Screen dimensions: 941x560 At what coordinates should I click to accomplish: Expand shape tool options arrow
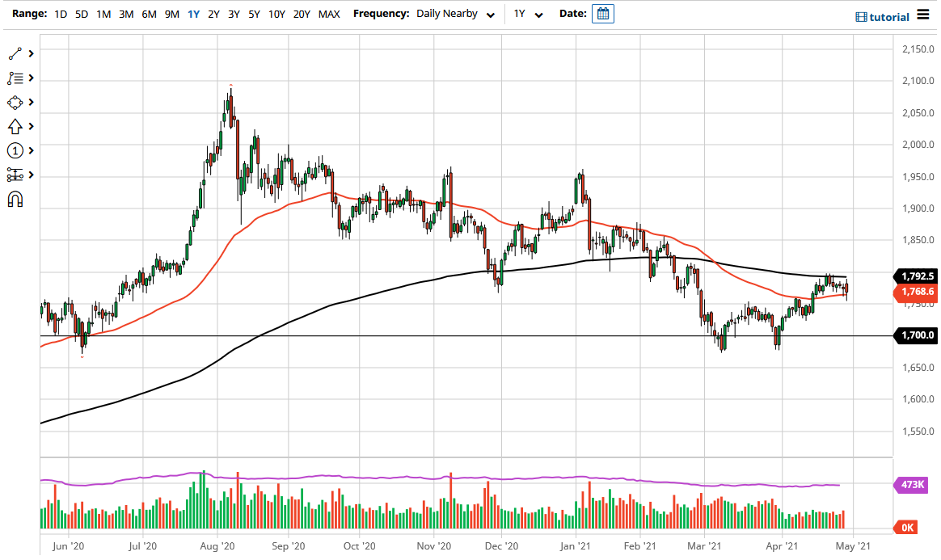coord(32,103)
